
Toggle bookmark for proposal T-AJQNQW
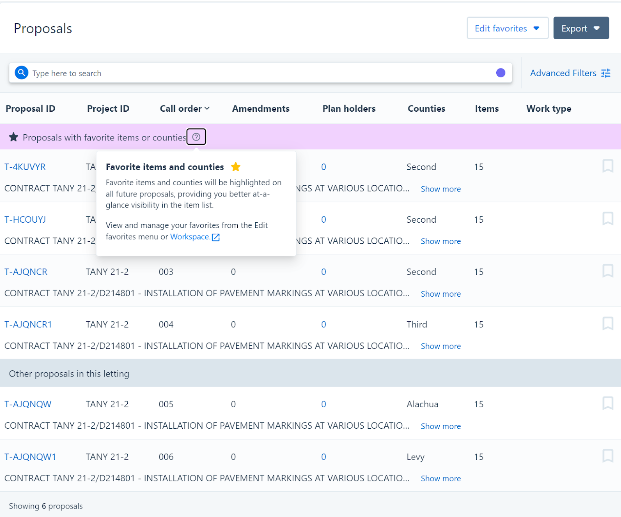607,403
